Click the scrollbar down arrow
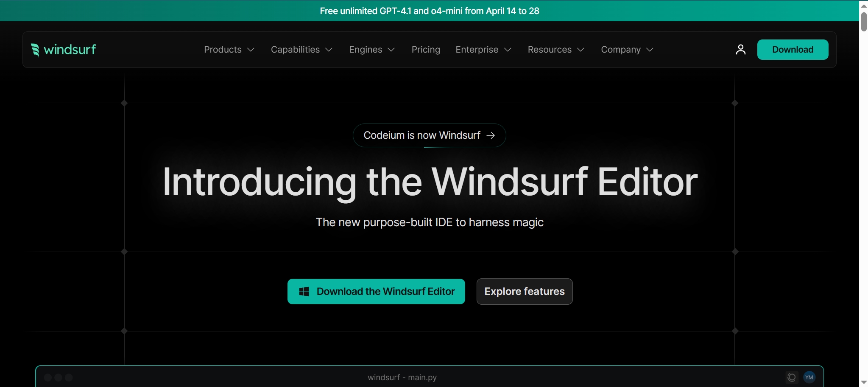 [x=864, y=382]
